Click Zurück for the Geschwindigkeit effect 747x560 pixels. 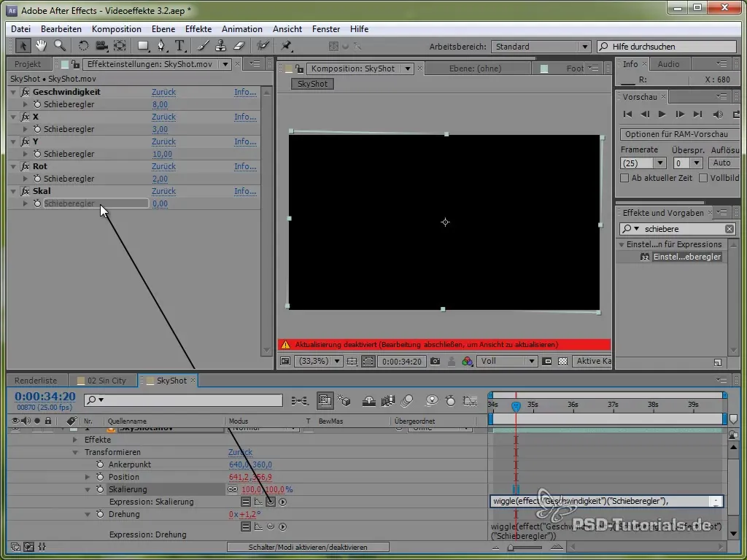tap(163, 92)
